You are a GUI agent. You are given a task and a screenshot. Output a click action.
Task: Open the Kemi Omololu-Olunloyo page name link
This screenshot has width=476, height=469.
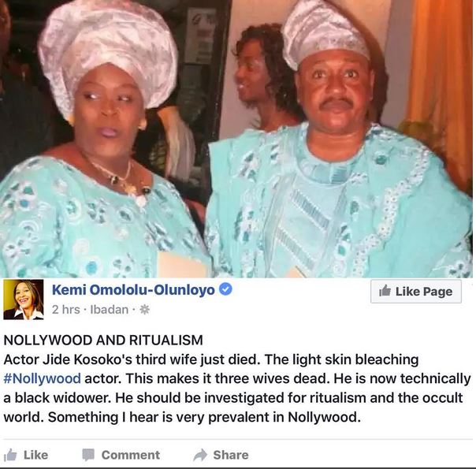pyautogui.click(x=133, y=289)
